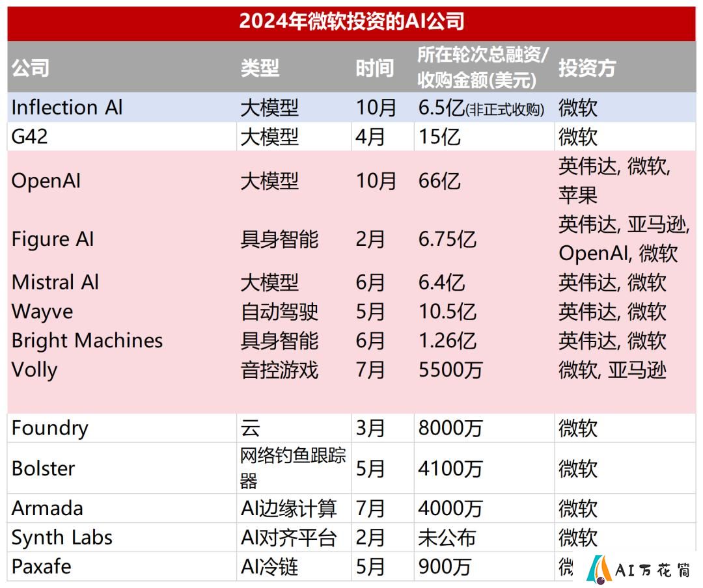This screenshot has width=703, height=588.
Task: Select the 'Armada' company cell
Action: (47, 509)
